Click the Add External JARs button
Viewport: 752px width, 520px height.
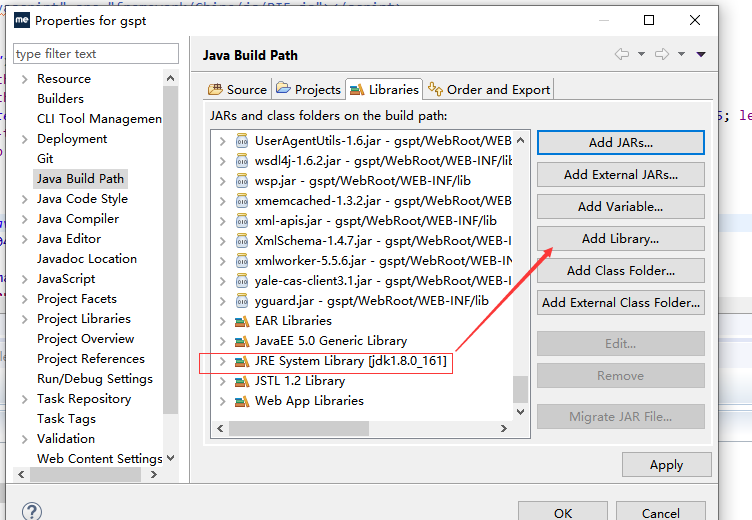coord(620,175)
